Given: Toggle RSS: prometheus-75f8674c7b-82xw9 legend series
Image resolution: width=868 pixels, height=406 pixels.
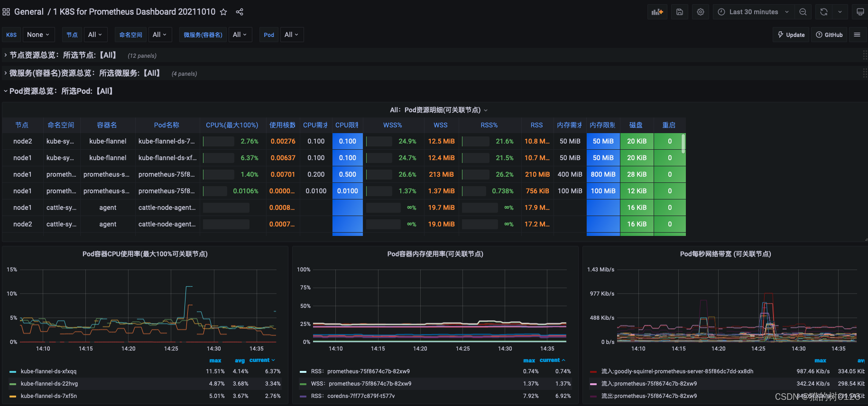Looking at the screenshot, I should 360,371.
